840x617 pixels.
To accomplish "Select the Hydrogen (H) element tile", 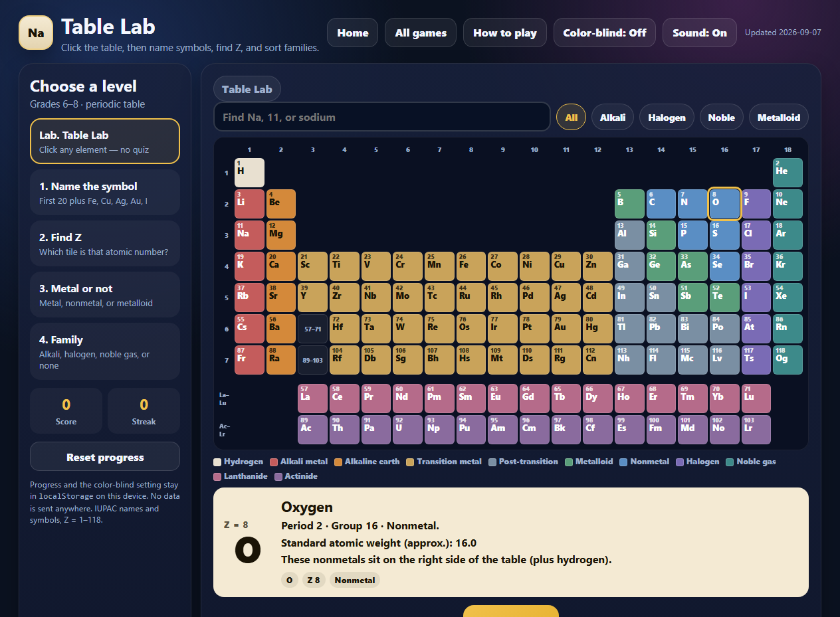I will coord(249,173).
